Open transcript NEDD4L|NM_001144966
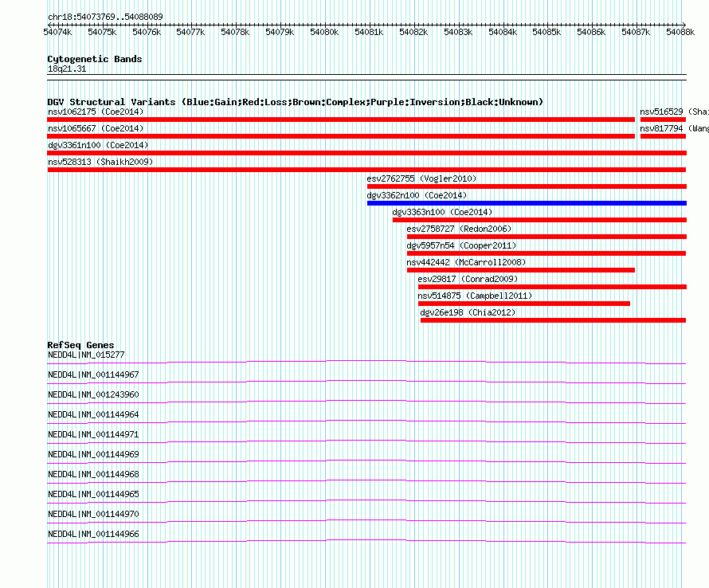 click(93, 534)
